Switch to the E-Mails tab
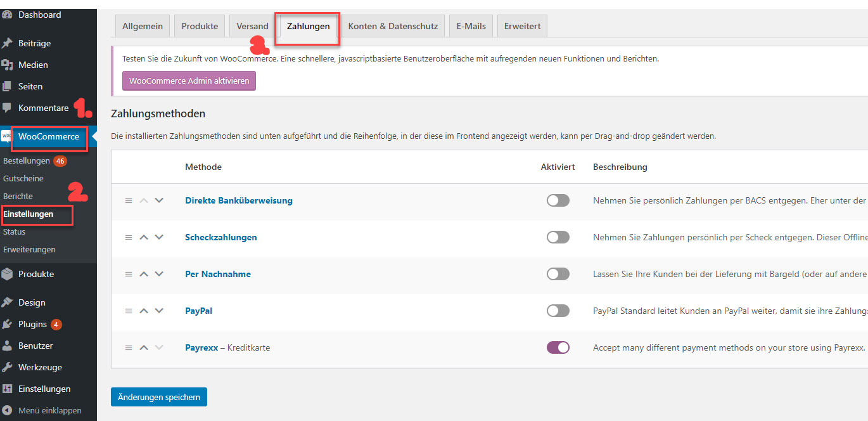The image size is (868, 421). (471, 26)
